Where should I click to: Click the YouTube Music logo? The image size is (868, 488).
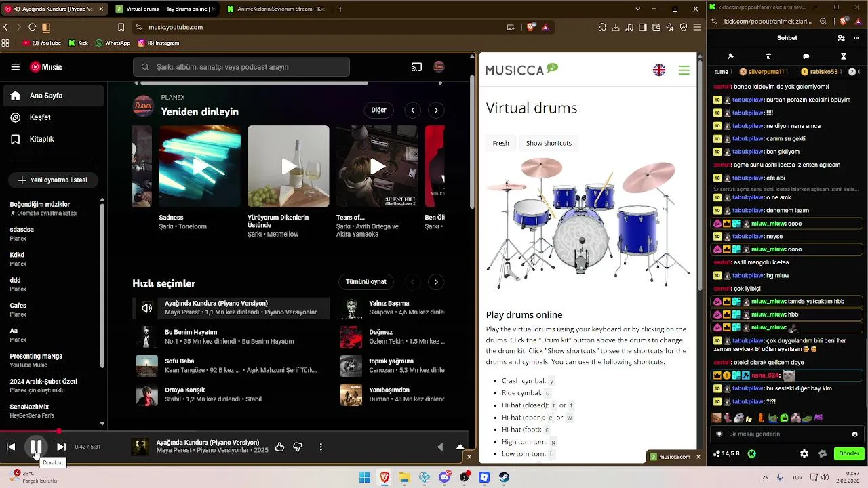[46, 67]
